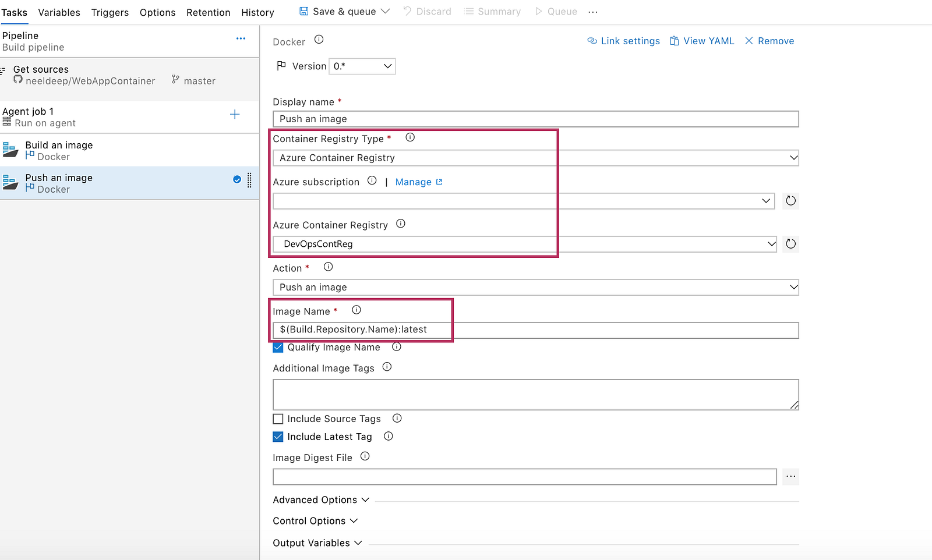Refresh the Azure Container Registry list
This screenshot has width=932, height=560.
790,244
